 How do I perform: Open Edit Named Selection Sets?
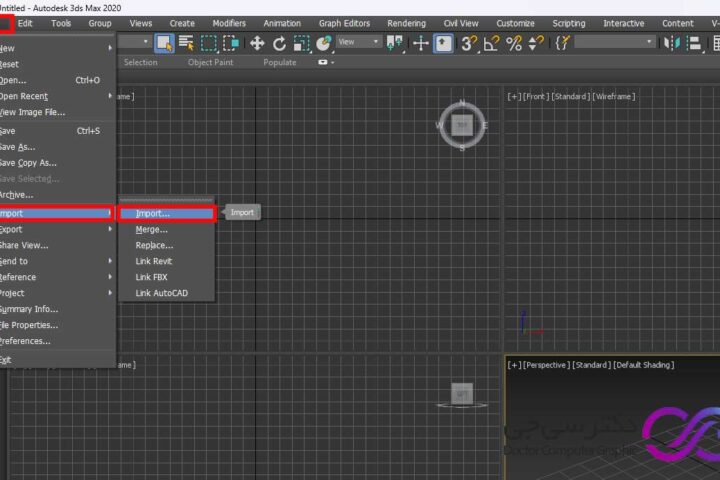(x=562, y=43)
